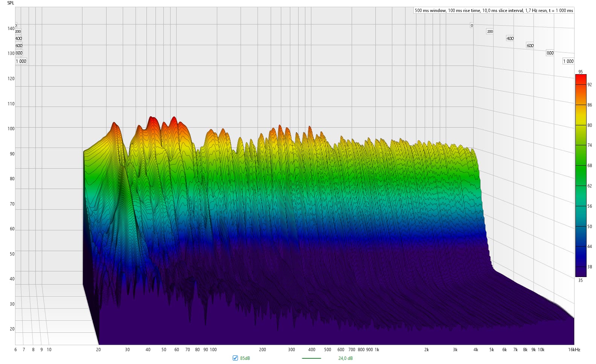Viewport: 596px width, 364px height.
Task: Click the 140 dB SPL axis label
Action: coord(11,29)
